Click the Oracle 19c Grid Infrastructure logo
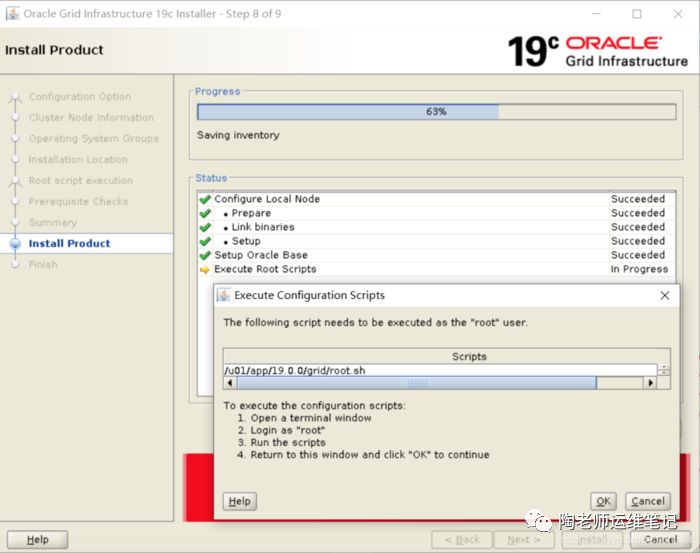This screenshot has height=553, width=700. point(597,51)
